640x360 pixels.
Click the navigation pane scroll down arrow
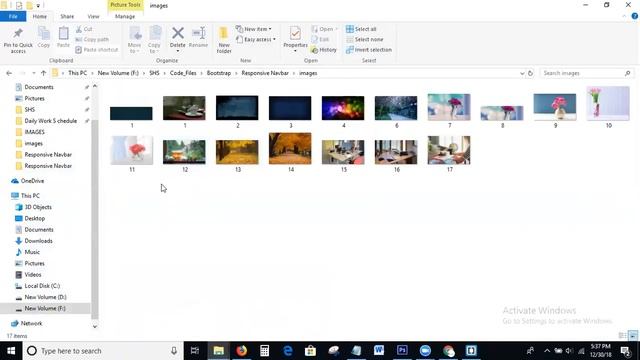(x=95, y=326)
